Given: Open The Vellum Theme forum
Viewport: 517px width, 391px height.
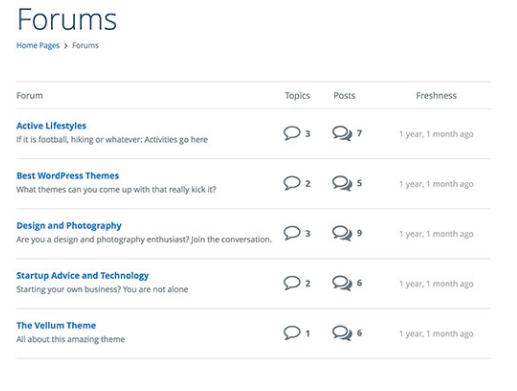Looking at the screenshot, I should (56, 325).
